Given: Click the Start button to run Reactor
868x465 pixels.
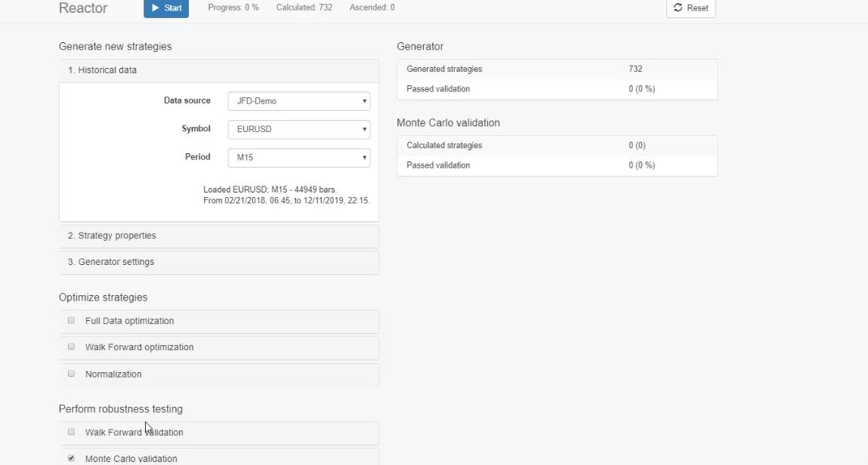Looking at the screenshot, I should [x=166, y=8].
